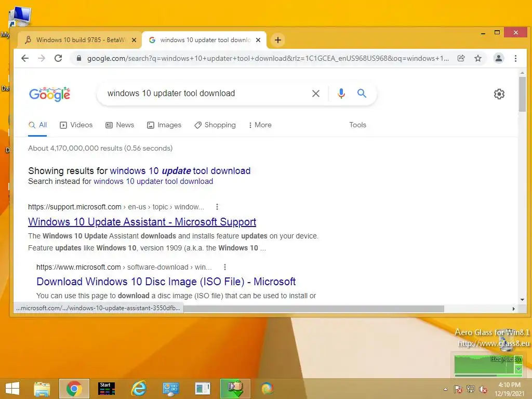This screenshot has width=532, height=399.
Task: Click the vertical scrollbar thumb
Action: click(x=522, y=95)
